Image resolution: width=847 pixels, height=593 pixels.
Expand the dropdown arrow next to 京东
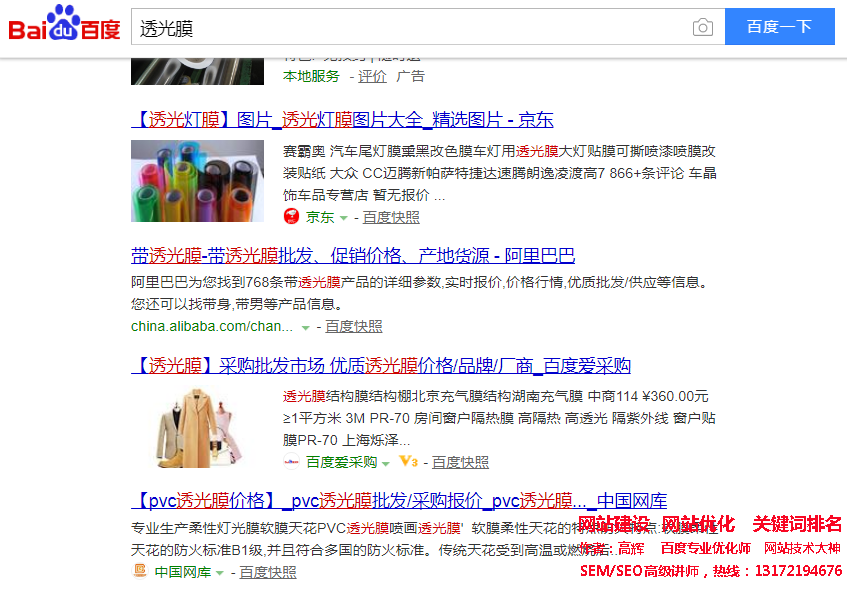(x=344, y=218)
